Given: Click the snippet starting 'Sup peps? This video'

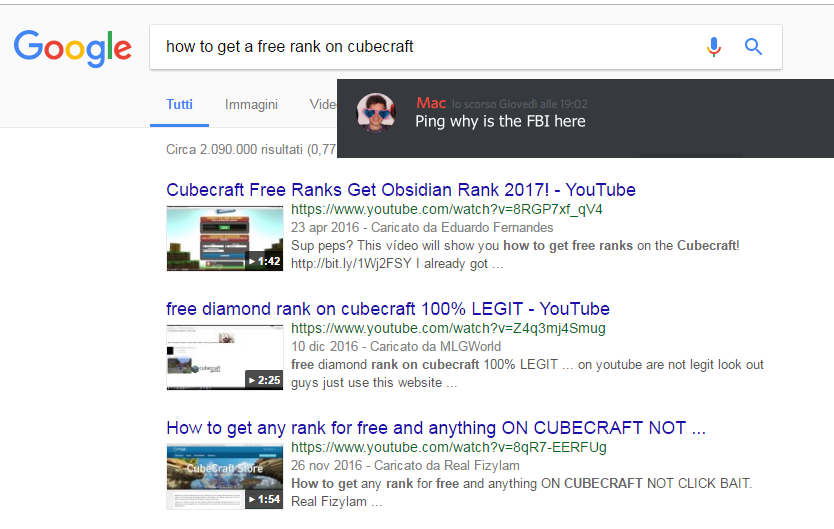Looking at the screenshot, I should tap(515, 255).
